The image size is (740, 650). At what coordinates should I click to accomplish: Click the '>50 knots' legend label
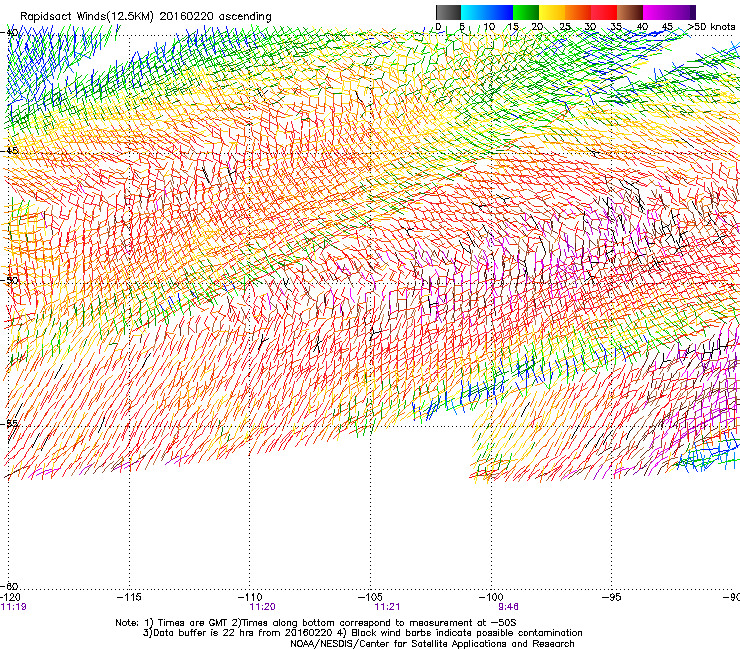coord(711,26)
